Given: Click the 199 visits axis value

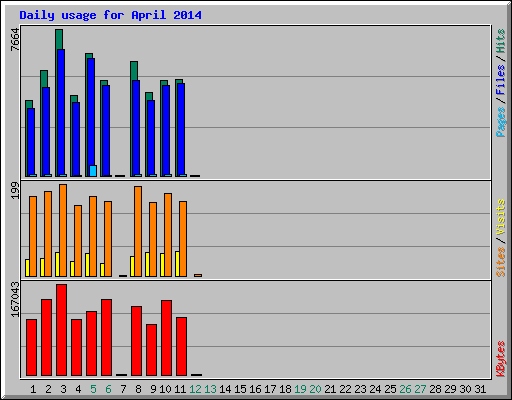Looking at the screenshot, I should pyautogui.click(x=15, y=191).
